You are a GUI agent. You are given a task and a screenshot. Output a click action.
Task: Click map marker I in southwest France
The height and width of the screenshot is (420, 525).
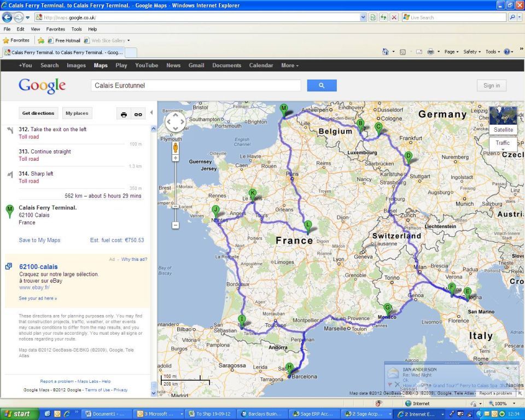(241, 321)
